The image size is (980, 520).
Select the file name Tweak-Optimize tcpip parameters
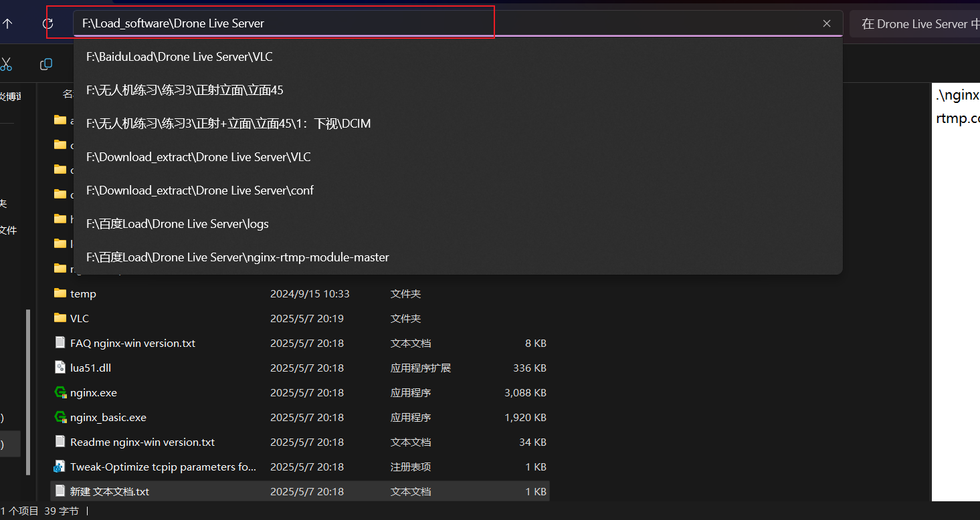click(x=163, y=467)
